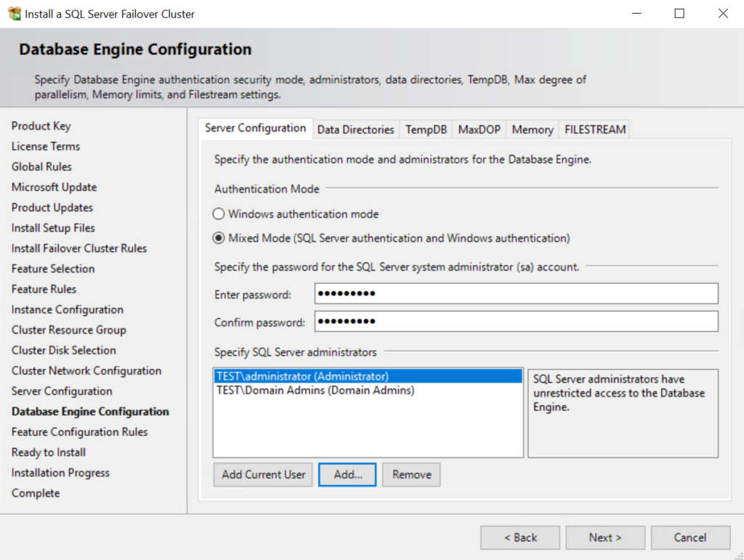Cancel the installation
The width and height of the screenshot is (744, 560).
tap(690, 537)
